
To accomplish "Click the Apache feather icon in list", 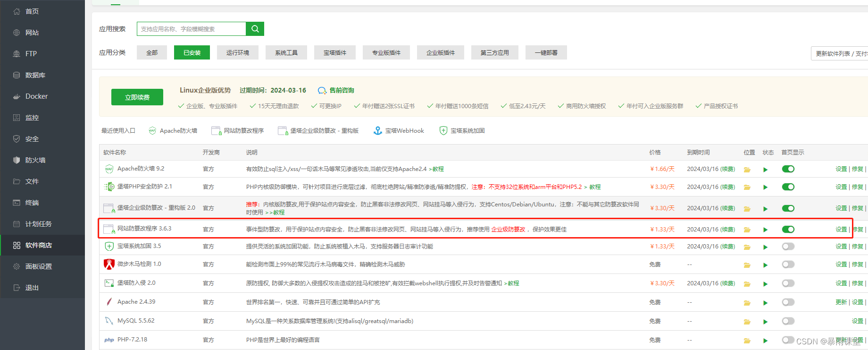I will point(109,302).
